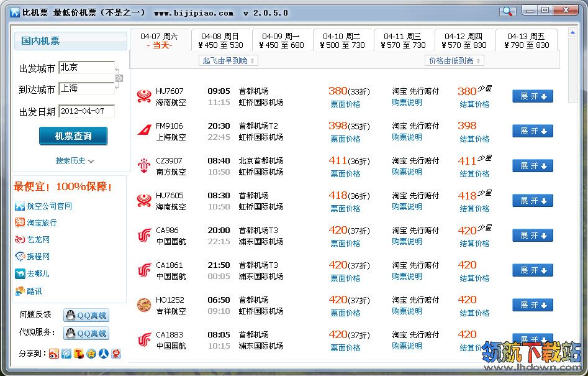
Task: Click Juneyao Airlines logo for HO1252
Action: pos(144,305)
